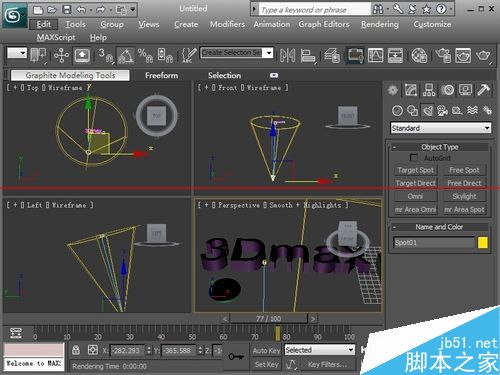Click the 3ds Max application logo button

click(14, 15)
